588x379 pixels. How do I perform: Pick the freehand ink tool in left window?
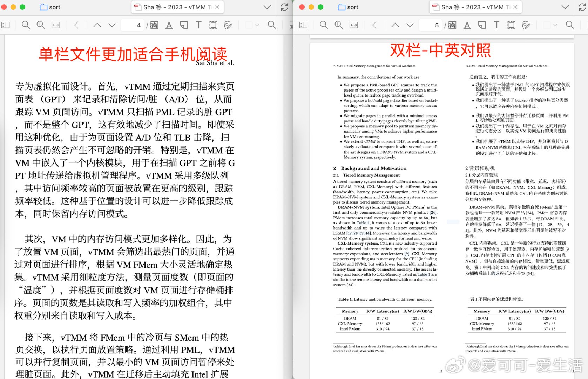[228, 25]
